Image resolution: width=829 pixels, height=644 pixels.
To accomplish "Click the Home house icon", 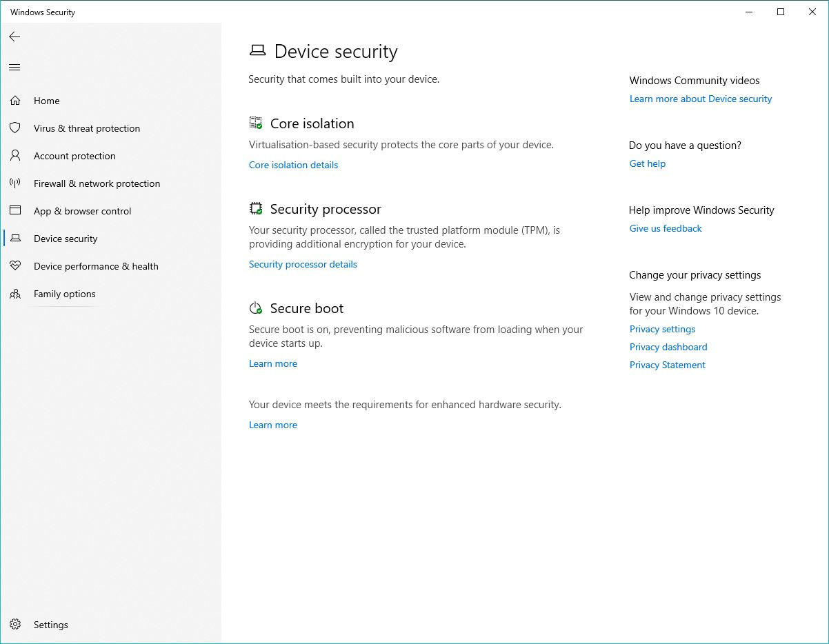I will coord(15,101).
